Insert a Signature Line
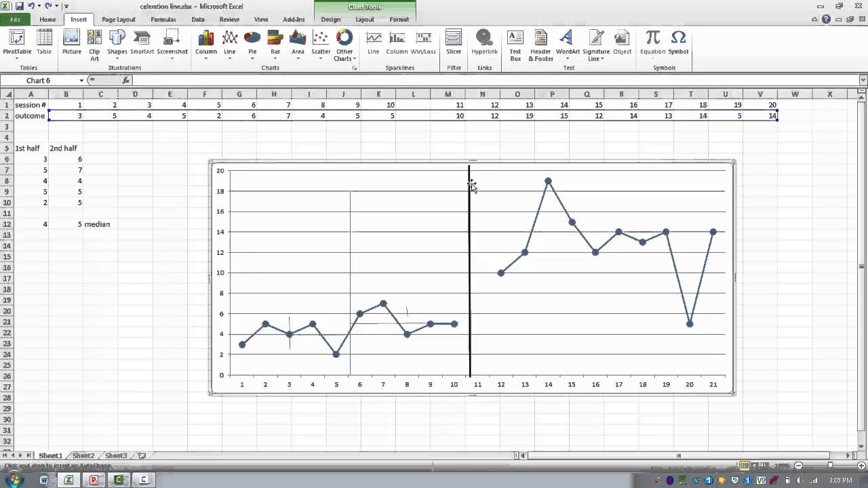 (x=596, y=45)
